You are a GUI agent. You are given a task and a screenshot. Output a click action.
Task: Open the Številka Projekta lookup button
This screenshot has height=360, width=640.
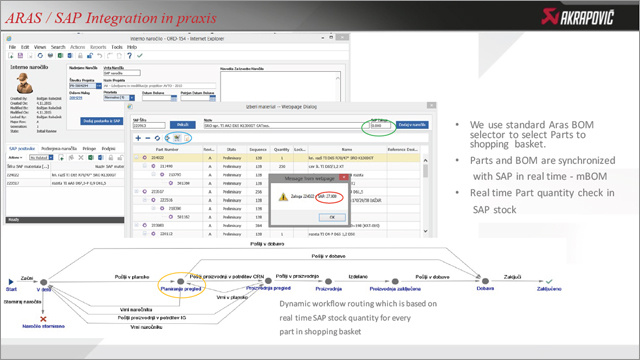(x=99, y=86)
